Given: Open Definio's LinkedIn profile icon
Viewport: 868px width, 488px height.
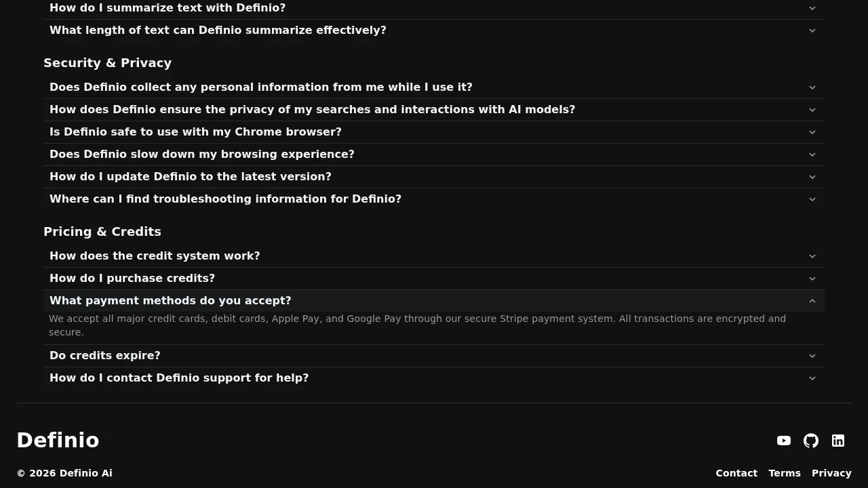Looking at the screenshot, I should (838, 441).
